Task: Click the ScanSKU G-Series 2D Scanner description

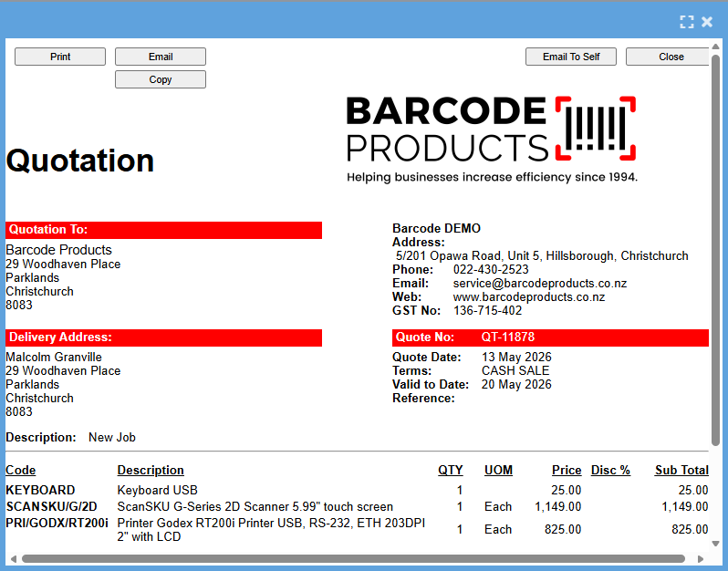Action: click(x=255, y=506)
